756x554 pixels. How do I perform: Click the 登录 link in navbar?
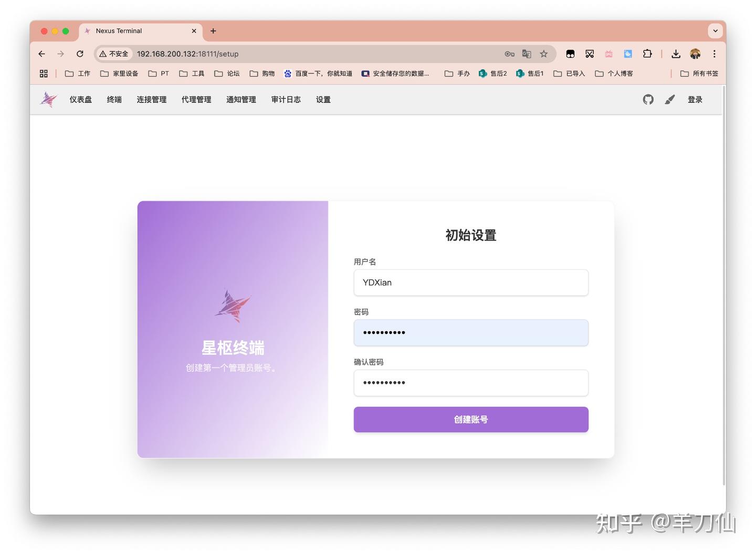point(695,99)
